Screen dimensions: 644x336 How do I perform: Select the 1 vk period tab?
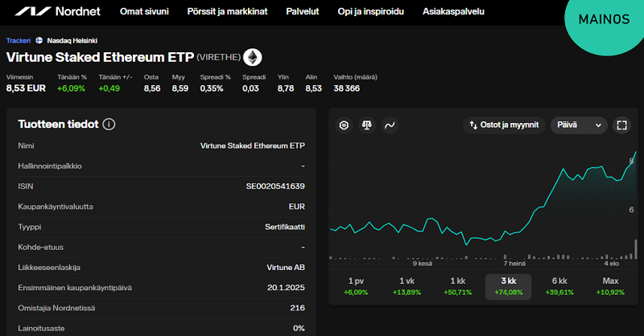407,286
